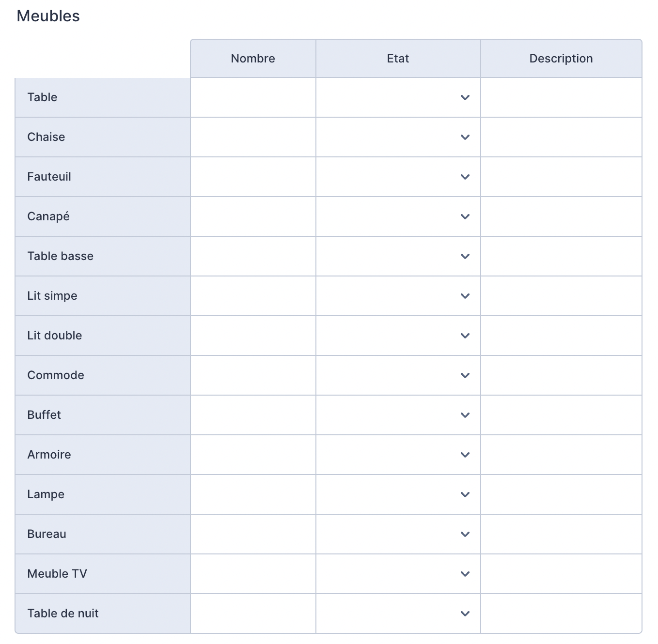Click the Nombre column header

point(253,59)
